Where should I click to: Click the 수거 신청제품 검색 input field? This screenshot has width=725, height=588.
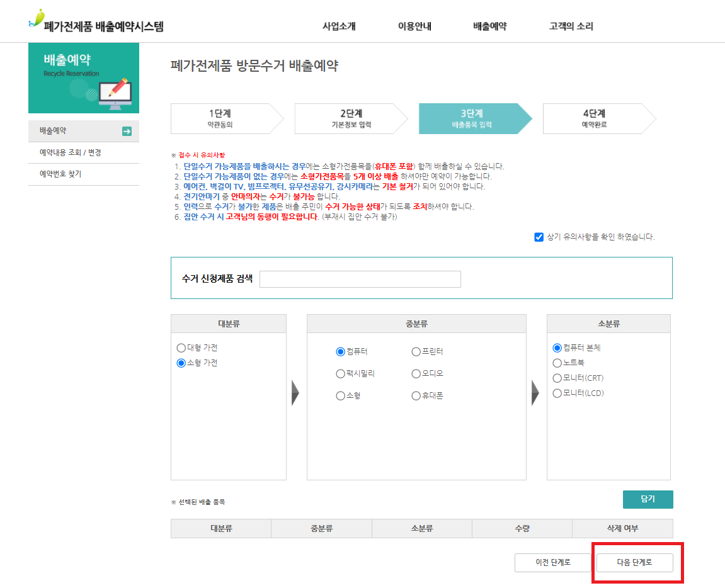(360, 280)
